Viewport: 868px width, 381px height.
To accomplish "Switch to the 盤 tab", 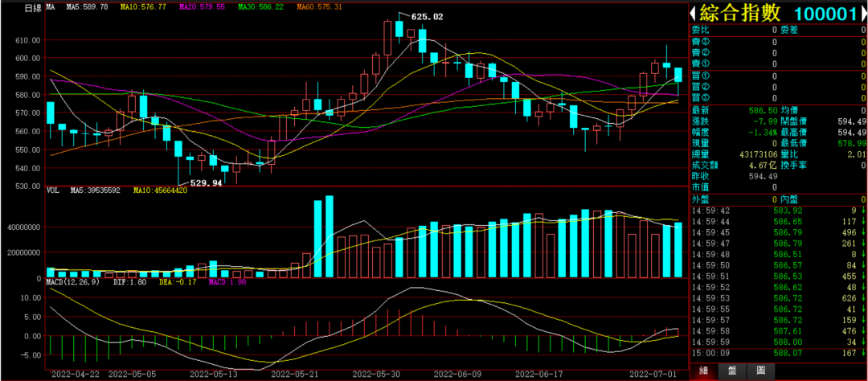I will point(732,371).
